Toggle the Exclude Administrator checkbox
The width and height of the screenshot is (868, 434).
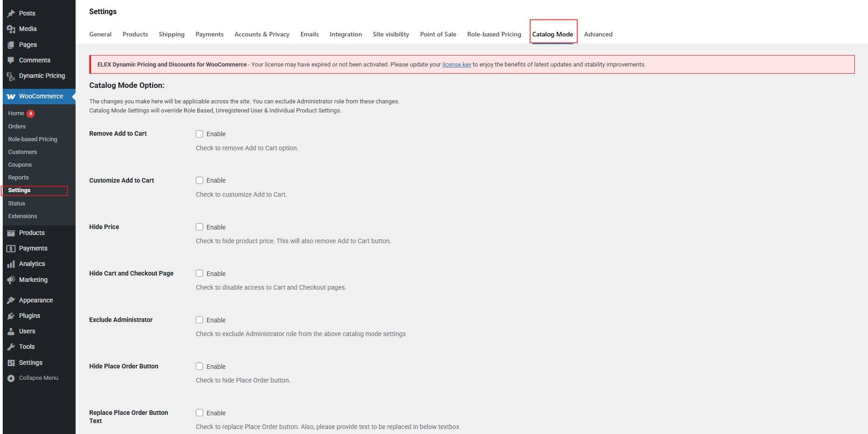tap(199, 320)
